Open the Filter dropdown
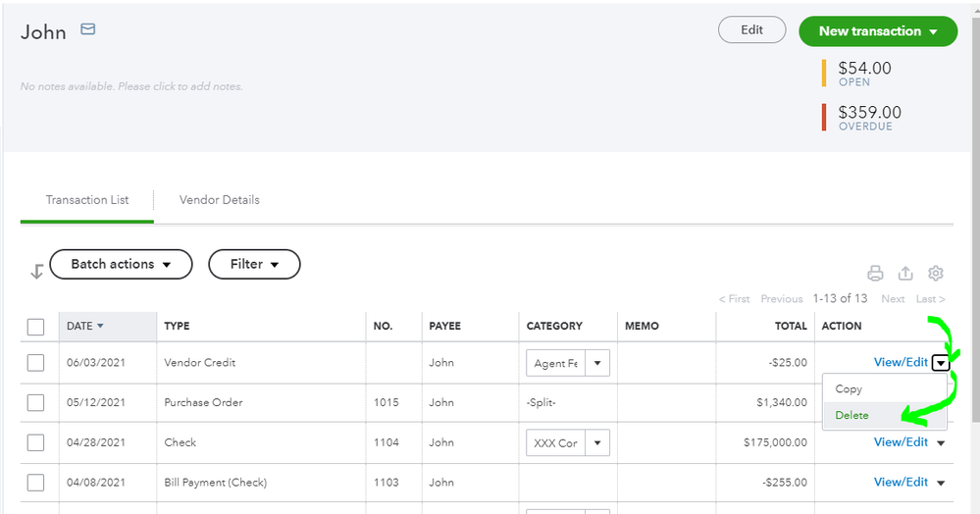980x514 pixels. click(x=254, y=264)
